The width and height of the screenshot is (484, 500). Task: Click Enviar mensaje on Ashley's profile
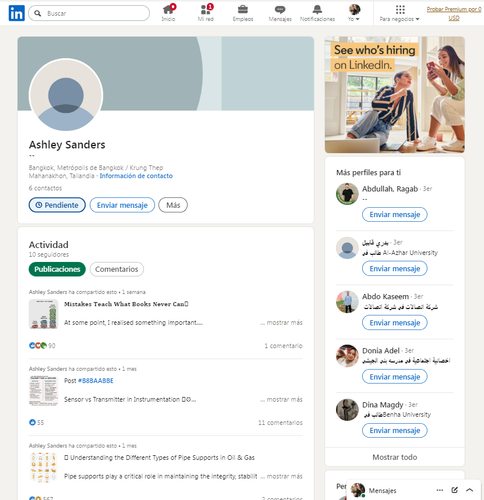tap(122, 205)
